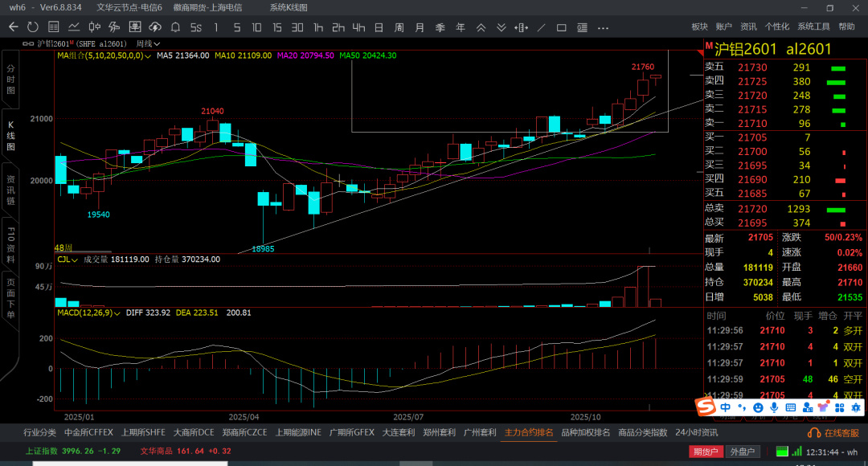This screenshot has height=466, width=868.
Task: Select the 5s period button
Action: pos(196,27)
